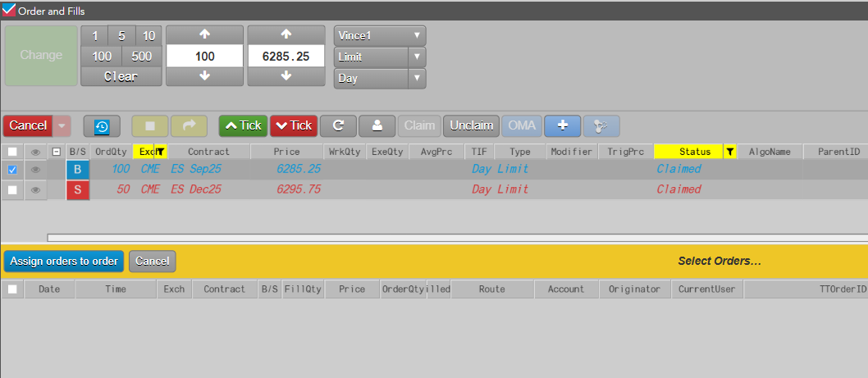The height and width of the screenshot is (378, 868).
Task: Click the order history clock icon
Action: tap(102, 125)
